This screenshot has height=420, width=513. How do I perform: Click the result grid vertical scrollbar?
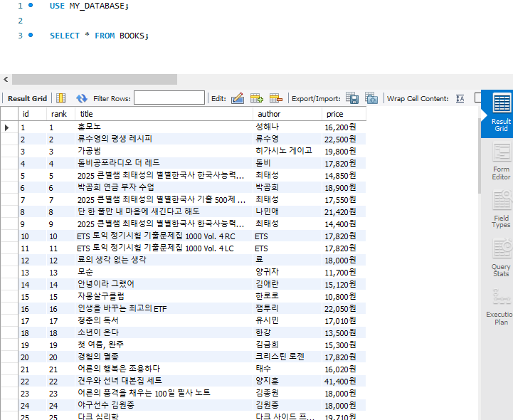coord(479,155)
